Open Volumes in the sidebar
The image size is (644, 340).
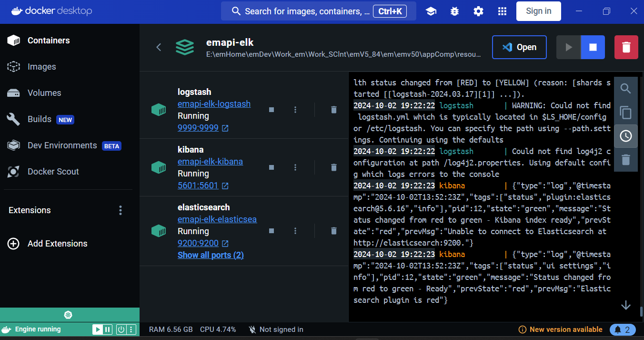click(44, 93)
